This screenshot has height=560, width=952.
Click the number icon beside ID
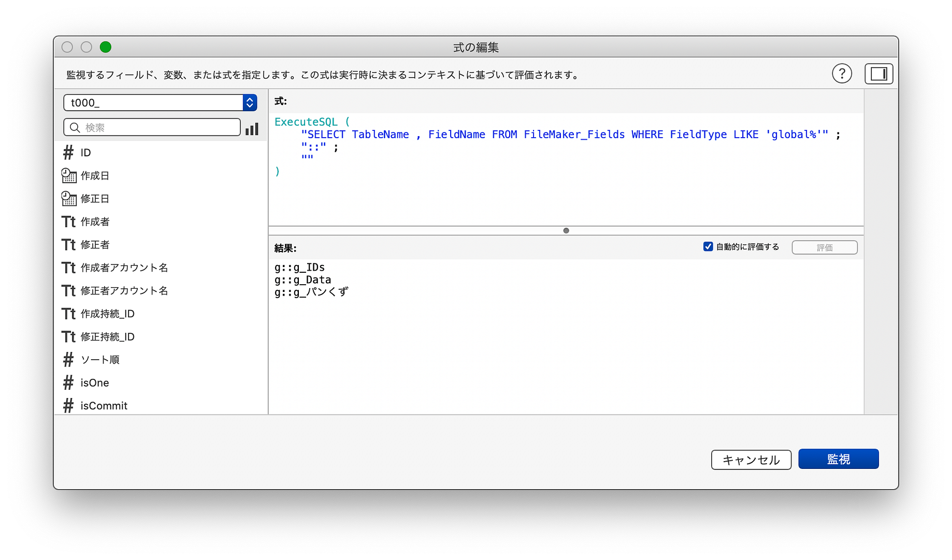click(68, 152)
